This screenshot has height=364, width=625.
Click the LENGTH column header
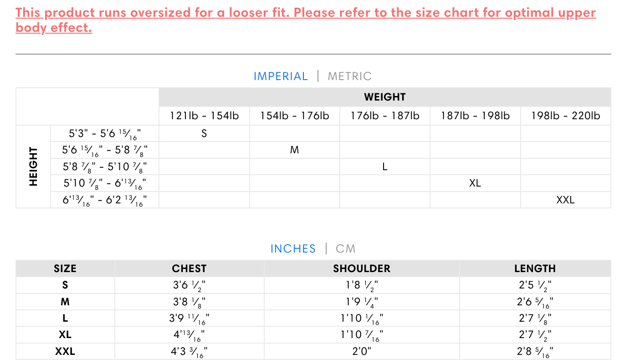pos(535,268)
